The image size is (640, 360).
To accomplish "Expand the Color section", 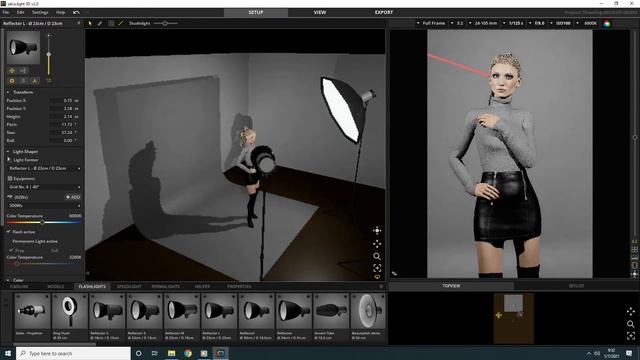I will [x=8, y=280].
